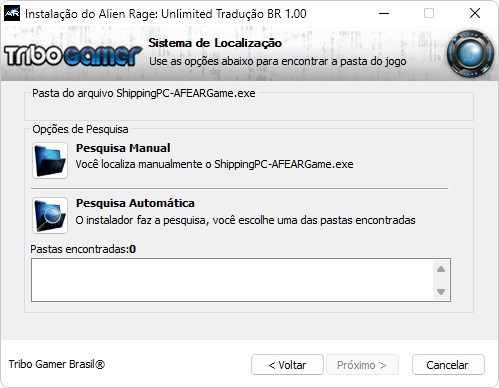Click the round blue Tribo Gamer emblem
The width and height of the screenshot is (499, 388).
click(470, 54)
